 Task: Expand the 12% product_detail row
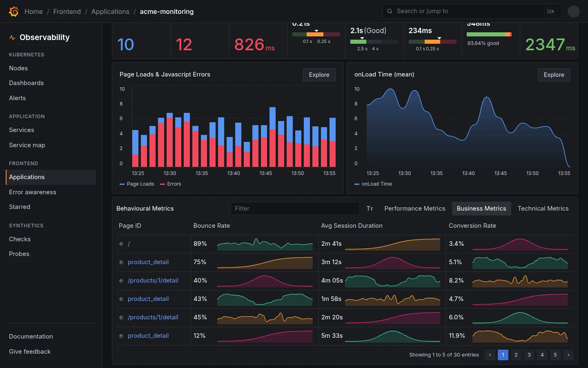click(x=121, y=336)
